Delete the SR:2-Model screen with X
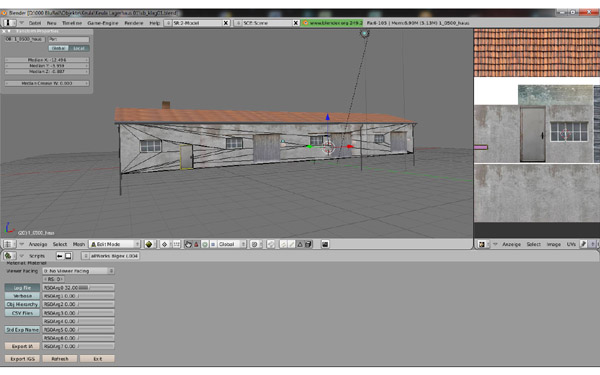The height and width of the screenshot is (375, 600). tap(226, 23)
